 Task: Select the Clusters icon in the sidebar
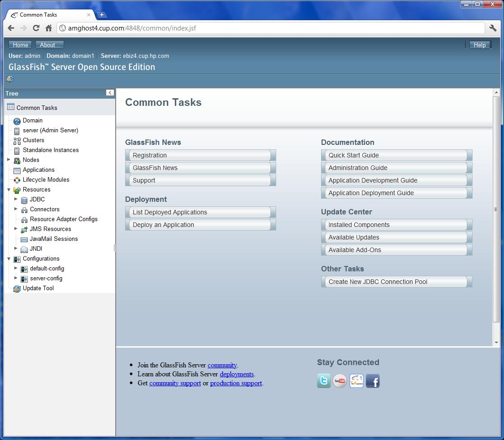[x=17, y=140]
